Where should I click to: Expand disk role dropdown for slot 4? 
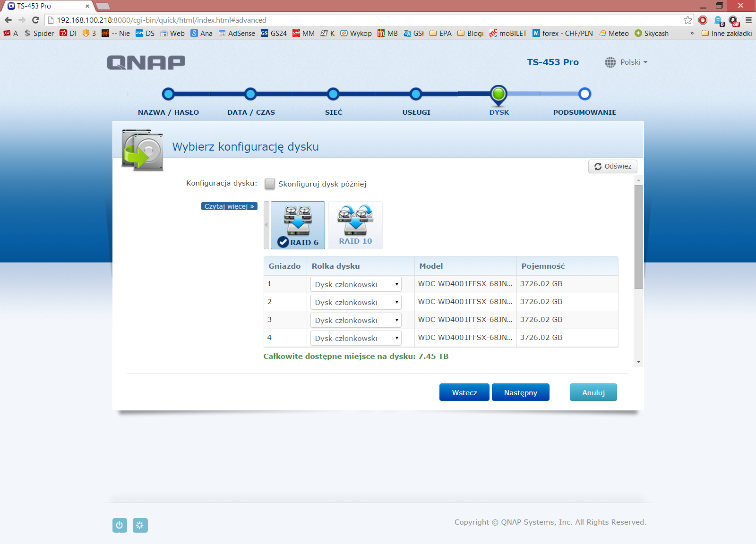coord(355,338)
